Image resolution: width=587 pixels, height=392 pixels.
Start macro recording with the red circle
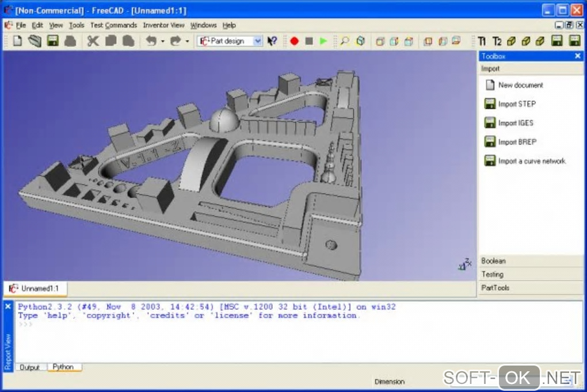click(294, 41)
